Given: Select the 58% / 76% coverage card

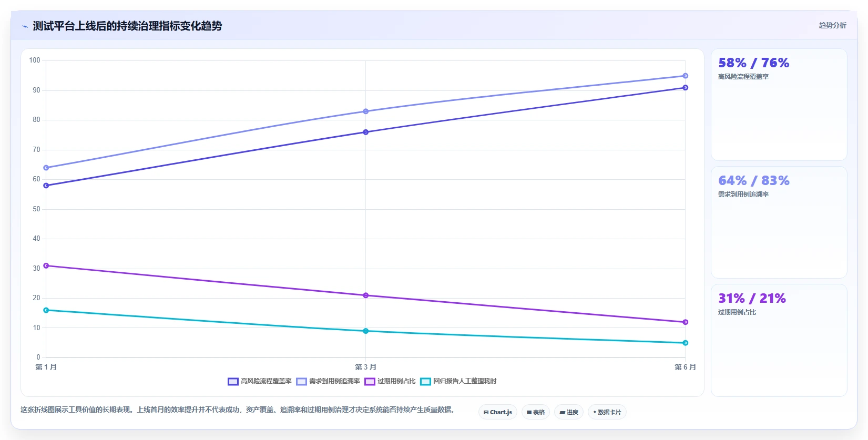Looking at the screenshot, I should click(x=779, y=105).
